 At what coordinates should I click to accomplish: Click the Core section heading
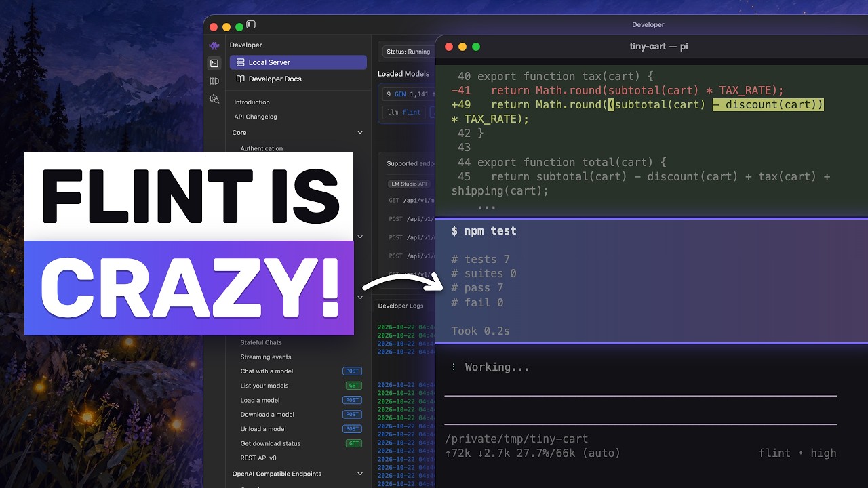(x=239, y=133)
